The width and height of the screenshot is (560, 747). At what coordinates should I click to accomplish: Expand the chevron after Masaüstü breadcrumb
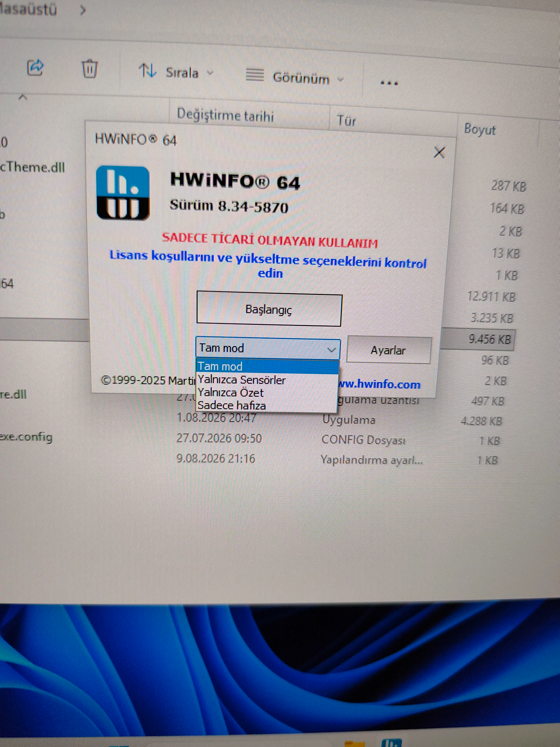pos(82,10)
